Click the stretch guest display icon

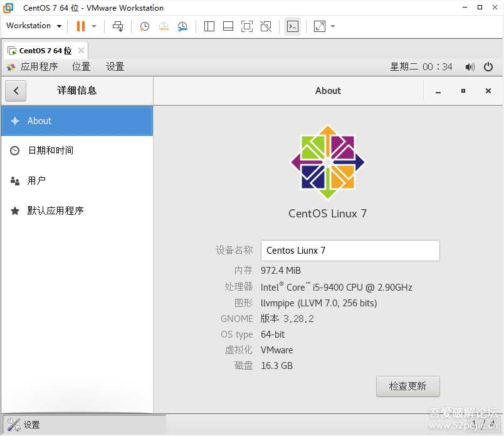pos(320,26)
